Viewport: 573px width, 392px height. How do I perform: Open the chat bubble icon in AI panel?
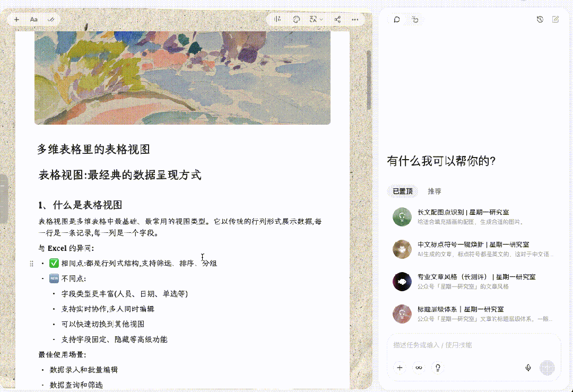(397, 20)
